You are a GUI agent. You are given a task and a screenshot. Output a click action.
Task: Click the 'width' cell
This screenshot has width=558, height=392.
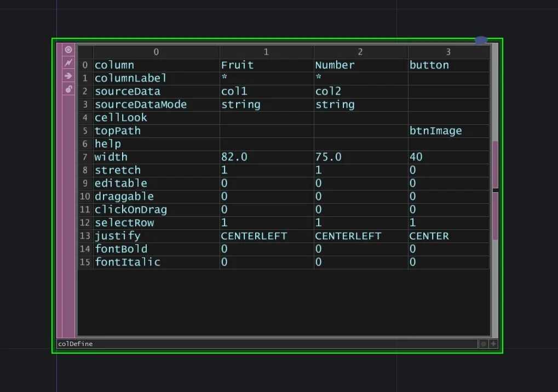tap(156, 157)
